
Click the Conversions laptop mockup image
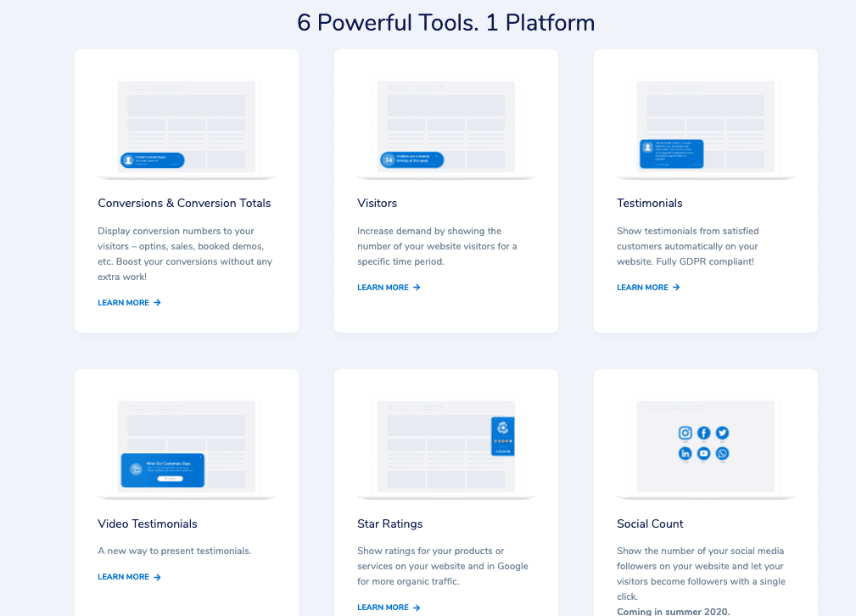tap(187, 129)
